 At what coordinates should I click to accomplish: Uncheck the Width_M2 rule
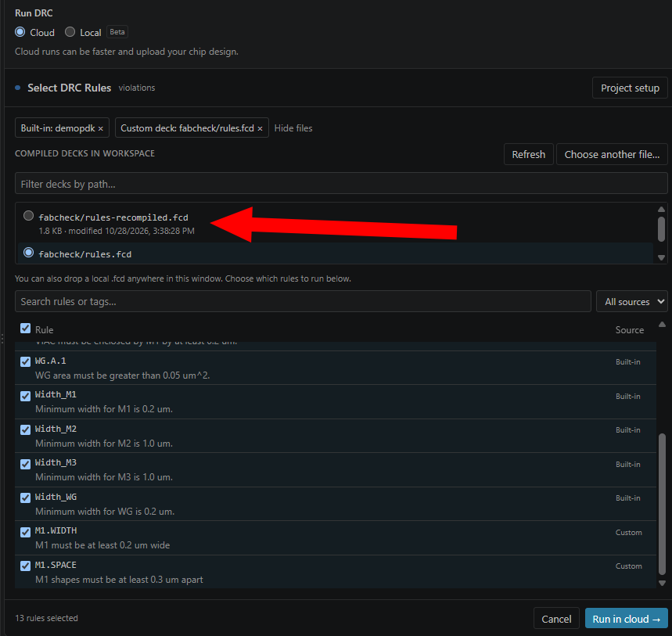coord(25,429)
